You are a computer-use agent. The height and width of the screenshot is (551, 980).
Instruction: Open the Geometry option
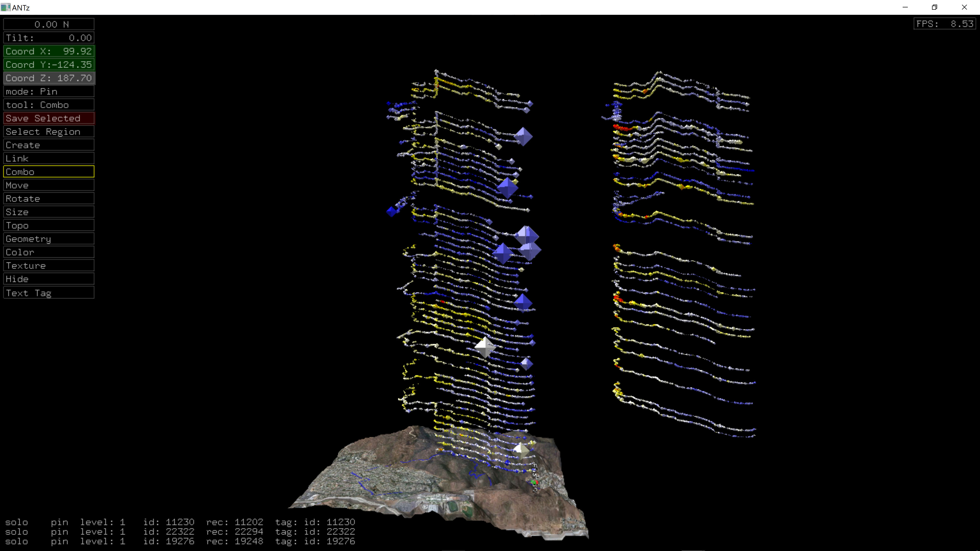point(49,239)
